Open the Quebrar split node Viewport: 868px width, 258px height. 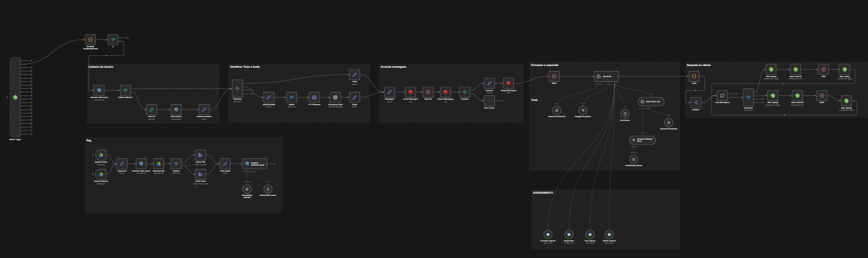point(696,103)
